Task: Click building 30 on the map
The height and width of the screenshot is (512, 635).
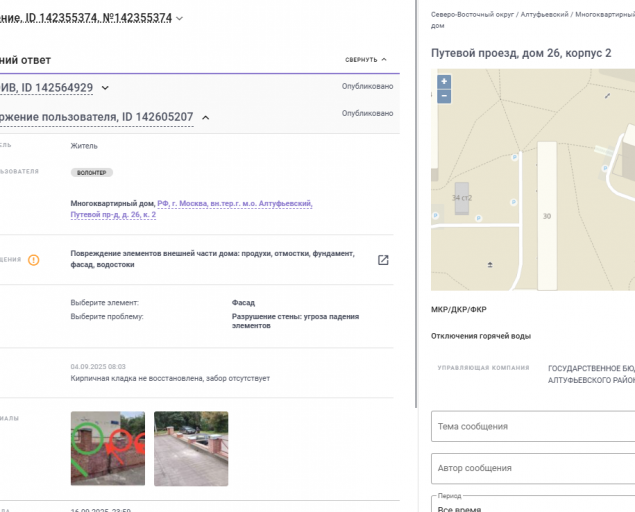Action: [547, 216]
